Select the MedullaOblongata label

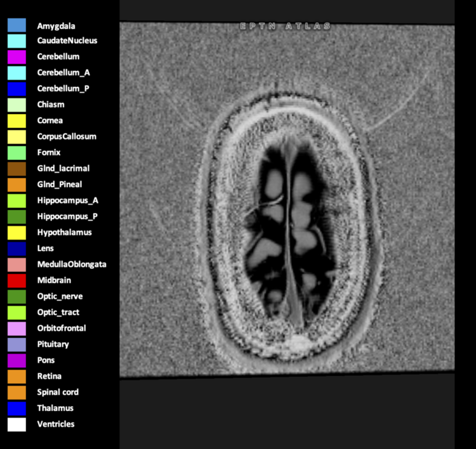[72, 264]
